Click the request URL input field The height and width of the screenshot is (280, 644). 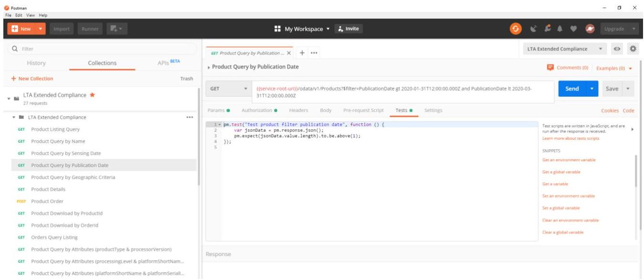point(403,92)
